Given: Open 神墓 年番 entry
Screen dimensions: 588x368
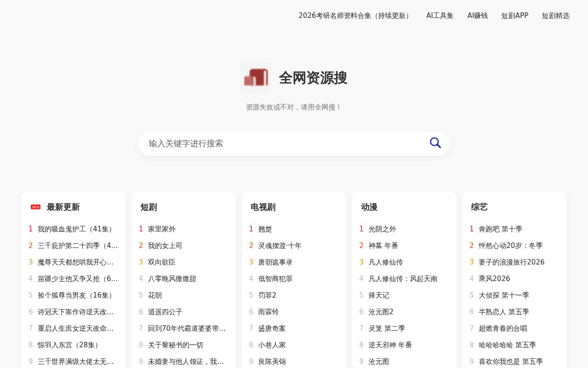Looking at the screenshot, I should (383, 246).
